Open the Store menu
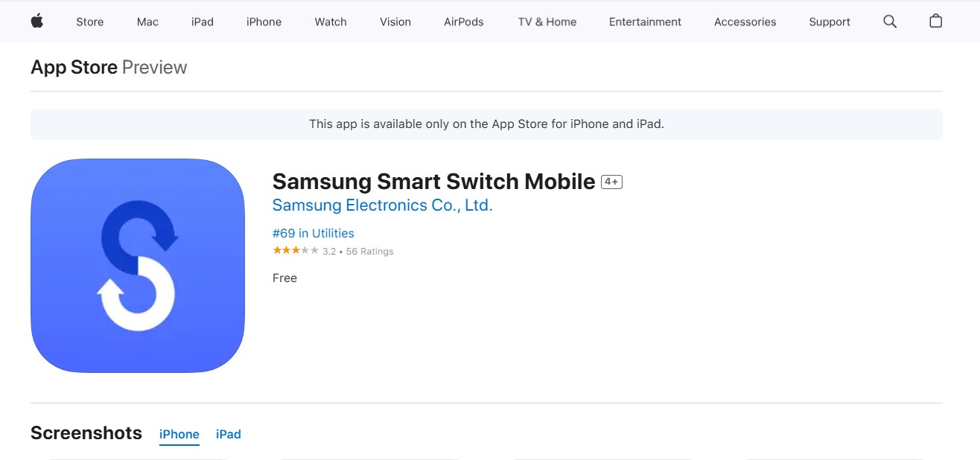The image size is (980, 460). 90,22
